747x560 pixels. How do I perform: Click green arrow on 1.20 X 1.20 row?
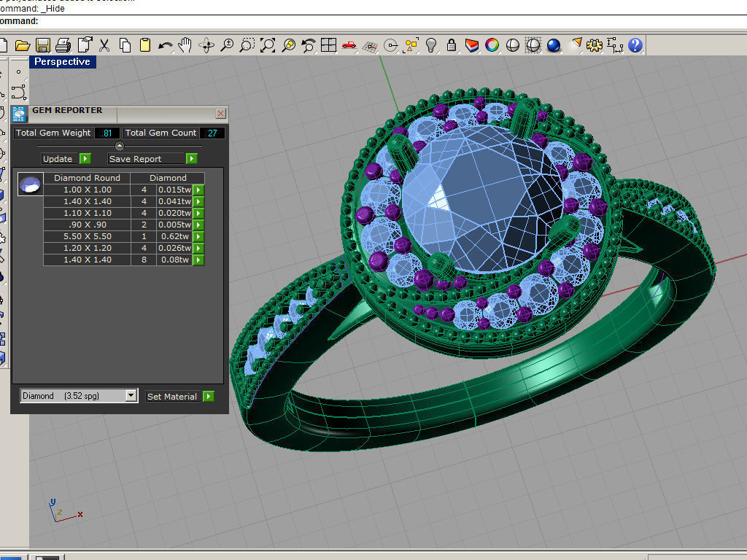point(198,248)
